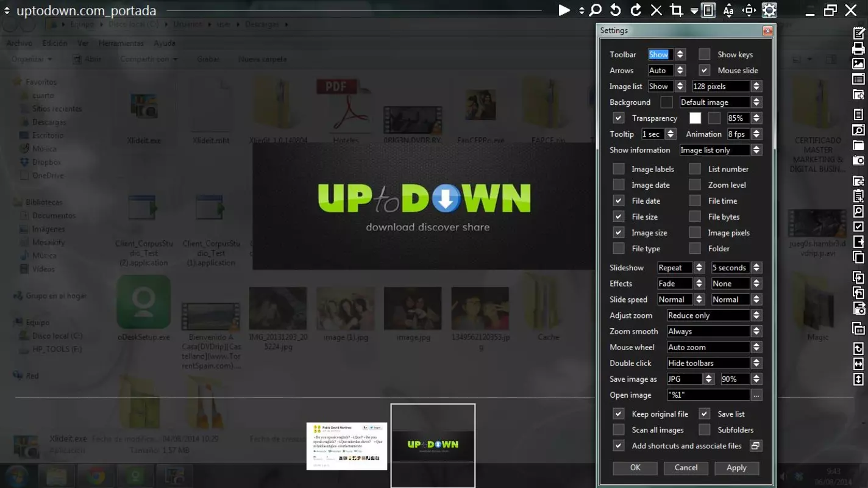Click the horizontal flip arrows icon in sidebar

tap(858, 364)
